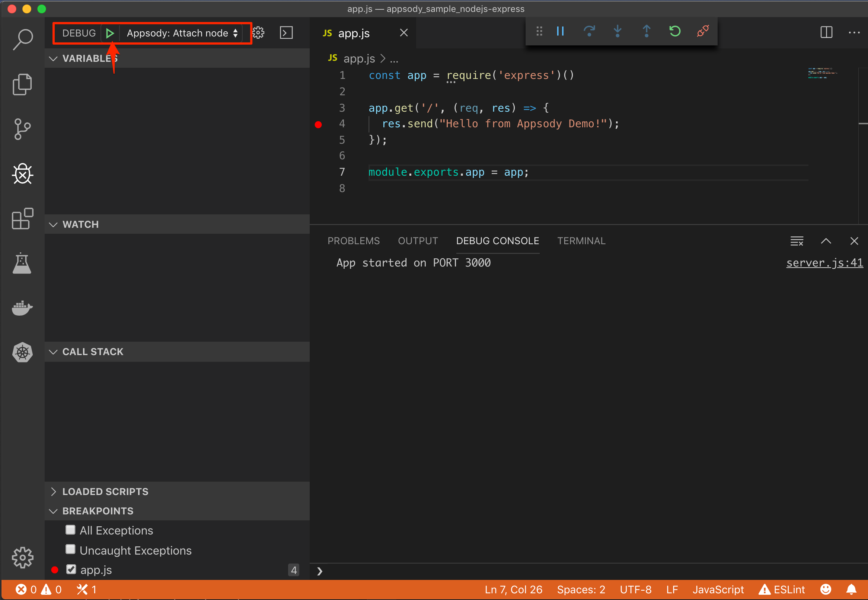This screenshot has width=868, height=600.
Task: Start debugging with the green play button
Action: 110,33
